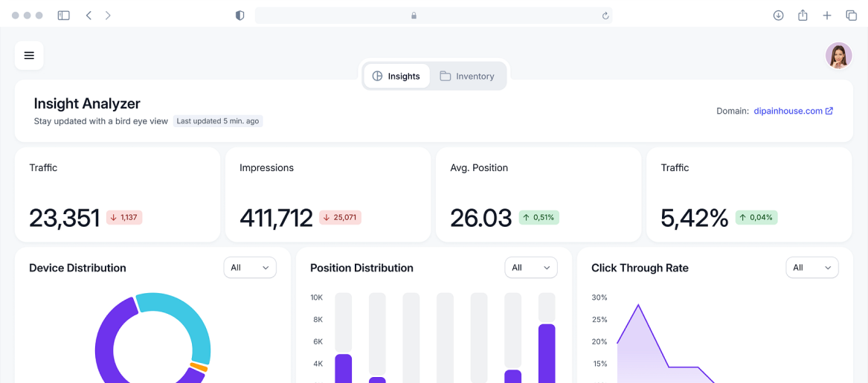Click the privacy shield icon

coord(239,16)
